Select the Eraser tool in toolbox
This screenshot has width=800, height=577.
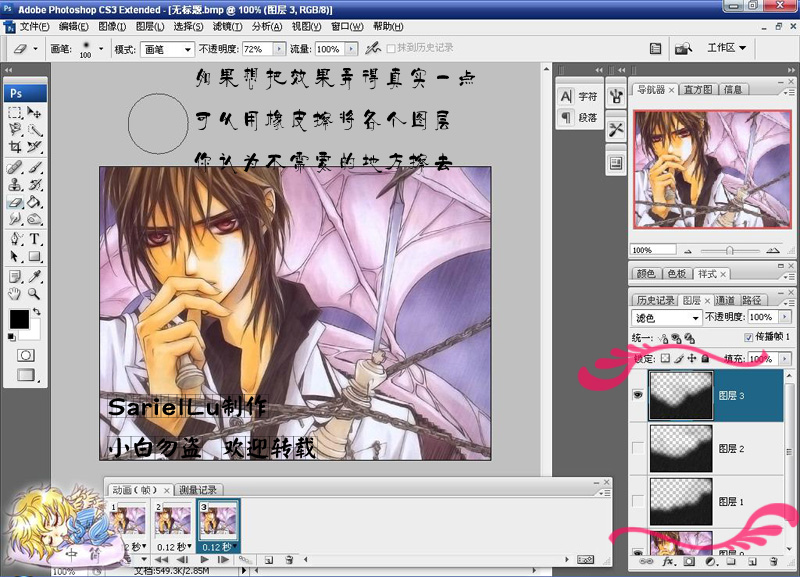[x=15, y=202]
